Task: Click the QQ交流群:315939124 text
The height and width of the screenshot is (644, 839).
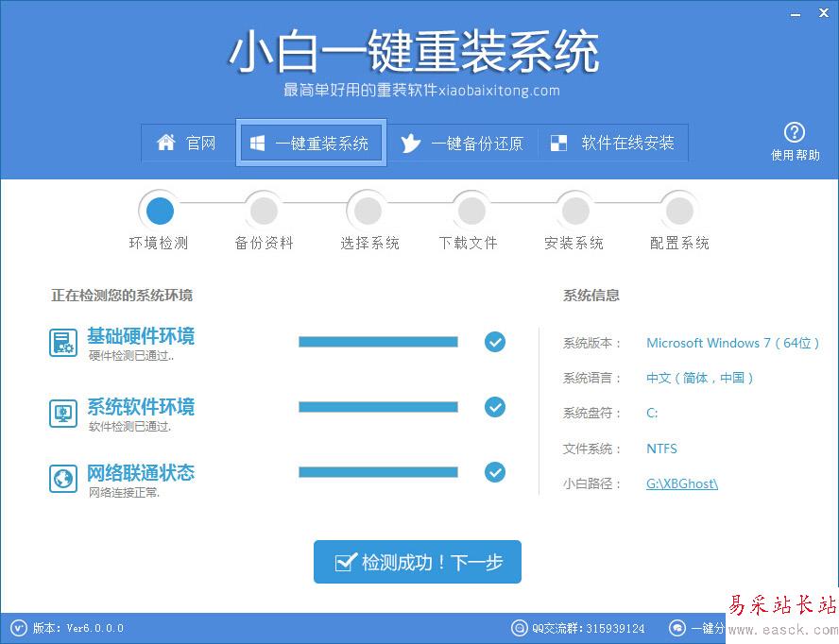Action: [x=588, y=628]
